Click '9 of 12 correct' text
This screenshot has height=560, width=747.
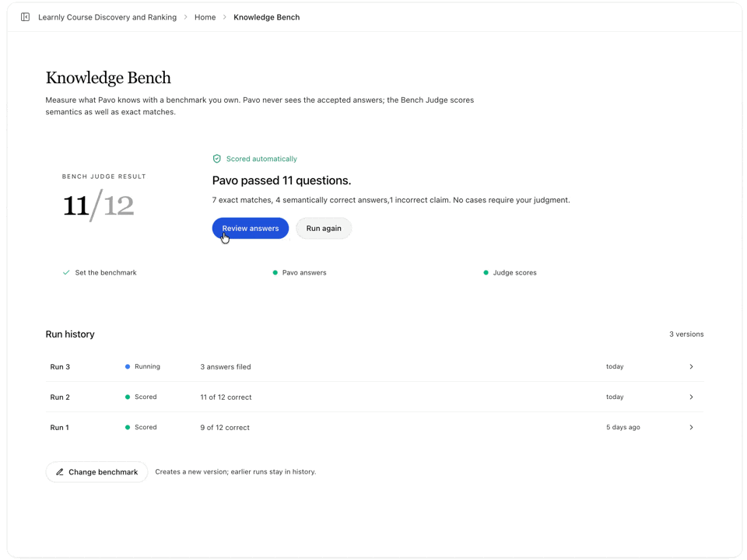(225, 427)
